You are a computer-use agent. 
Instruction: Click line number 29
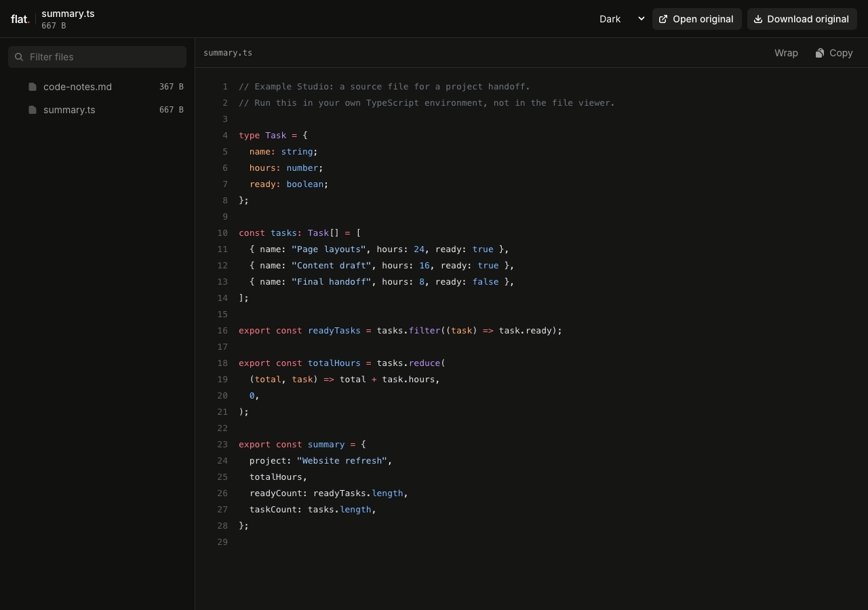(222, 542)
